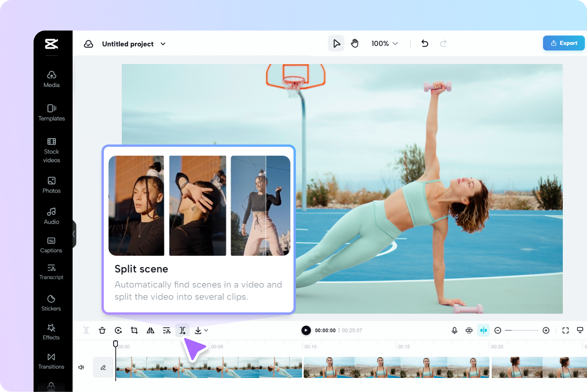587x392 pixels.
Task: Start a voiceover recording with the microphone icon
Action: (x=454, y=330)
